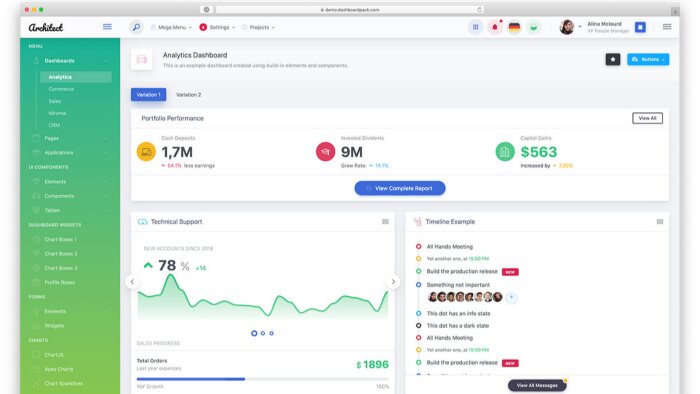Click the plus icon after the avatar group
Viewport: 700px width, 394px height.
tap(512, 297)
